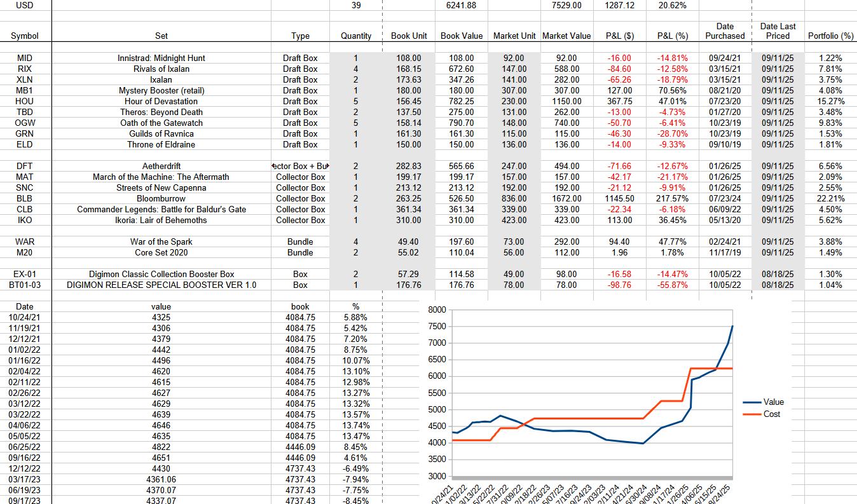Select the "BLB" symbol cell
This screenshot has height=504, width=857.
tap(25, 198)
